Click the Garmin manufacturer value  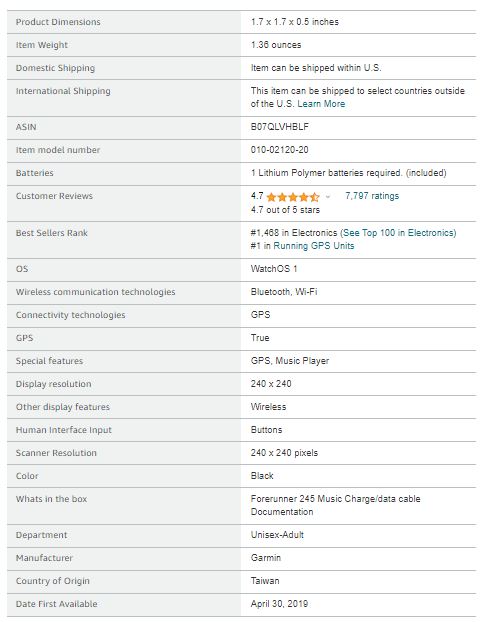(265, 558)
